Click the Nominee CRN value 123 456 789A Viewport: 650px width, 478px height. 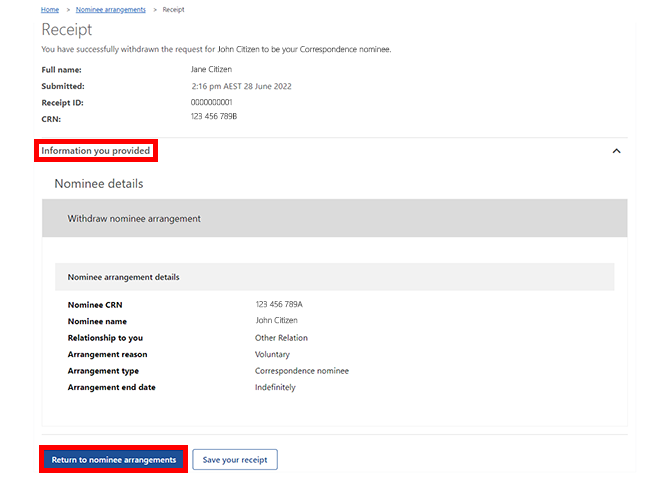(x=278, y=304)
